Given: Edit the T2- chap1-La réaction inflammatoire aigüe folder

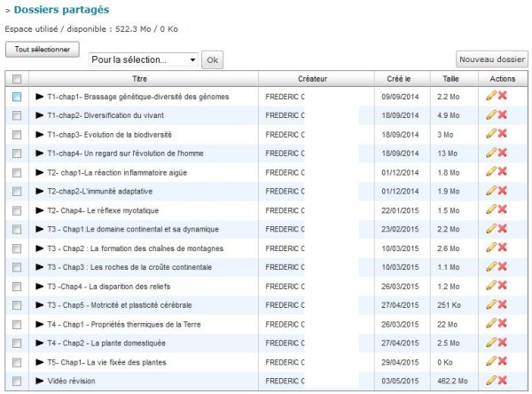Looking at the screenshot, I should point(491,172).
